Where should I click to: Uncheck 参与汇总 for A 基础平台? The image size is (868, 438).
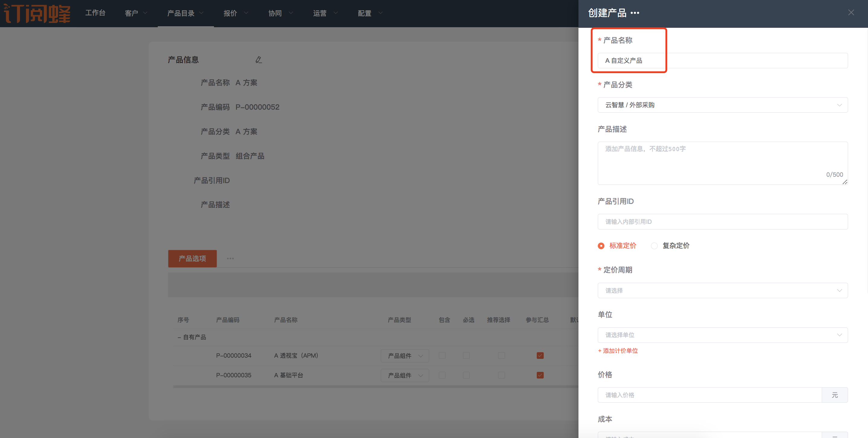click(540, 375)
